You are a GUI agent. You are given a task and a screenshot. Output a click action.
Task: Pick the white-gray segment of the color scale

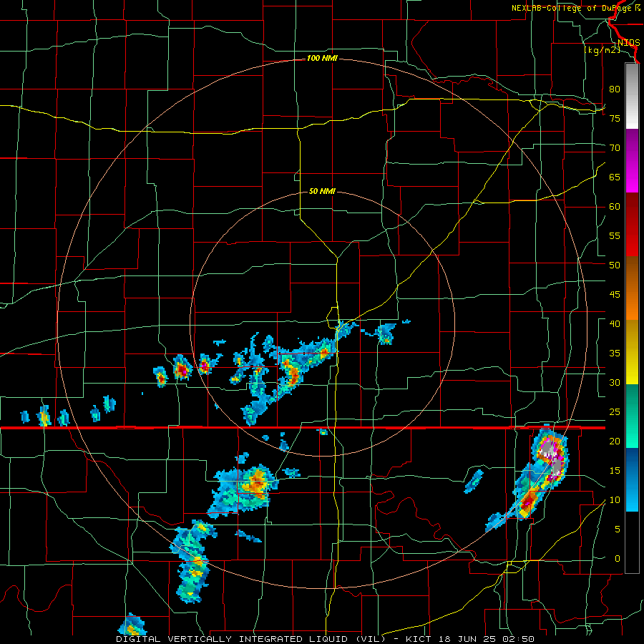(x=632, y=96)
